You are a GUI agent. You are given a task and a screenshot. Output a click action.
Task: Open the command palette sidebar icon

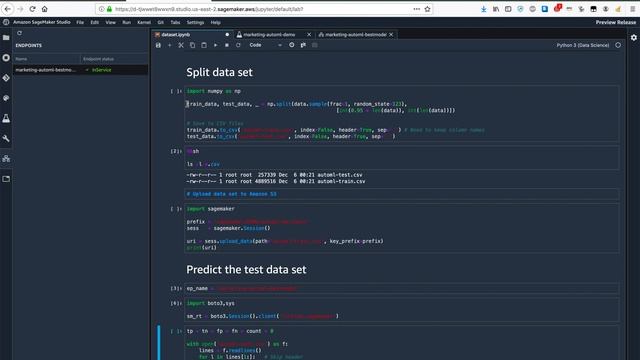point(6,98)
